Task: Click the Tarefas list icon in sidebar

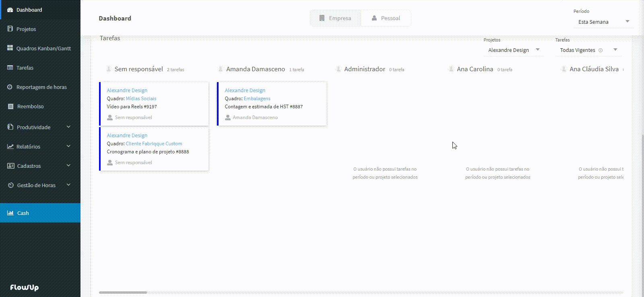Action: click(10, 68)
